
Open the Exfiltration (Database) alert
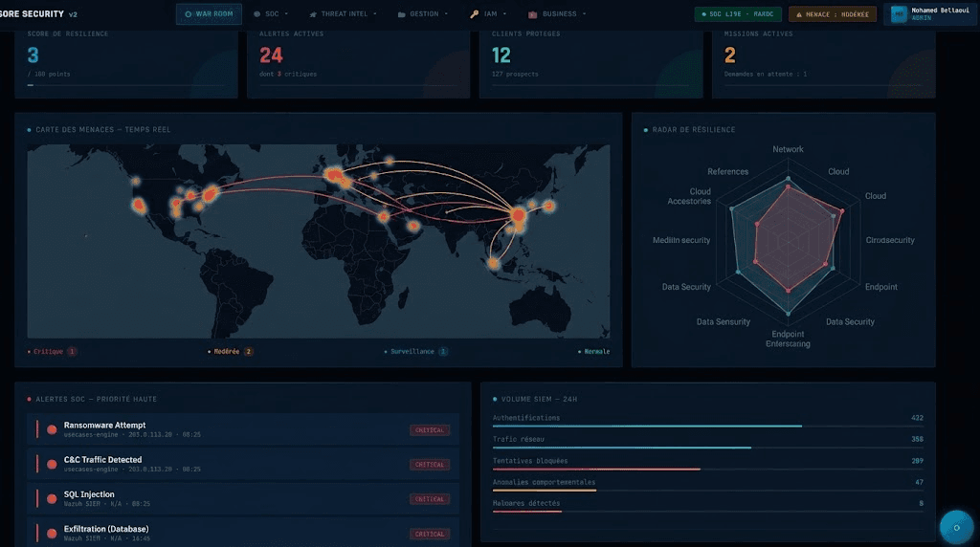pos(243,533)
